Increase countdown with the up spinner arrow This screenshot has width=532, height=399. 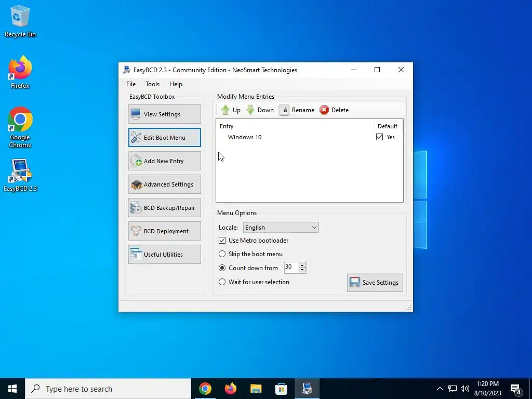click(302, 265)
